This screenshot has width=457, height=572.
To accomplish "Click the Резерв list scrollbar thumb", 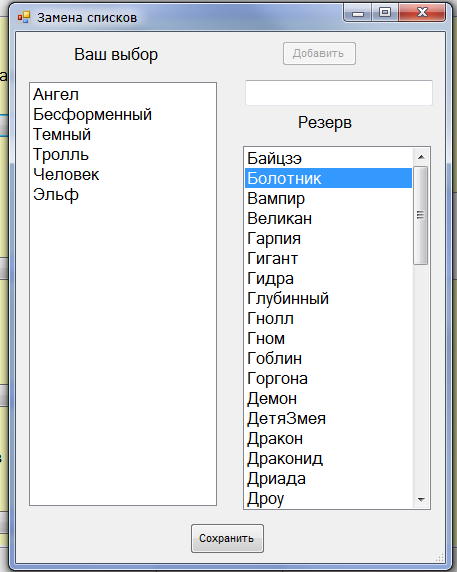I will (x=421, y=215).
